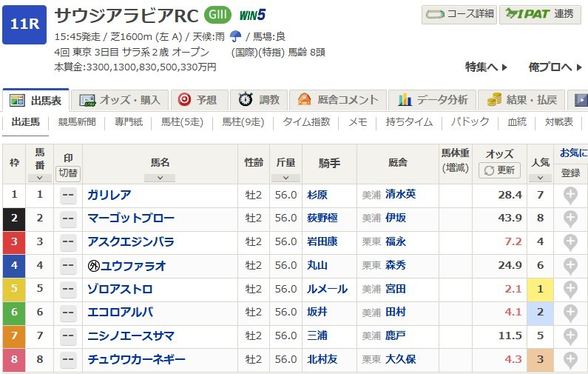This screenshot has width=588, height=374.
Task: Sort by 馬番 column arrow
Action: coord(40,178)
